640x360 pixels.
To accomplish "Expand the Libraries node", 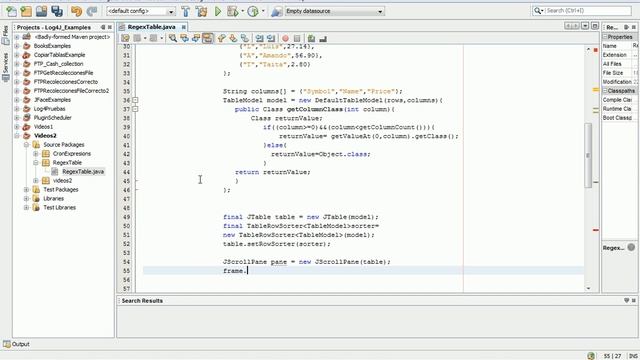I will pos(26,198).
